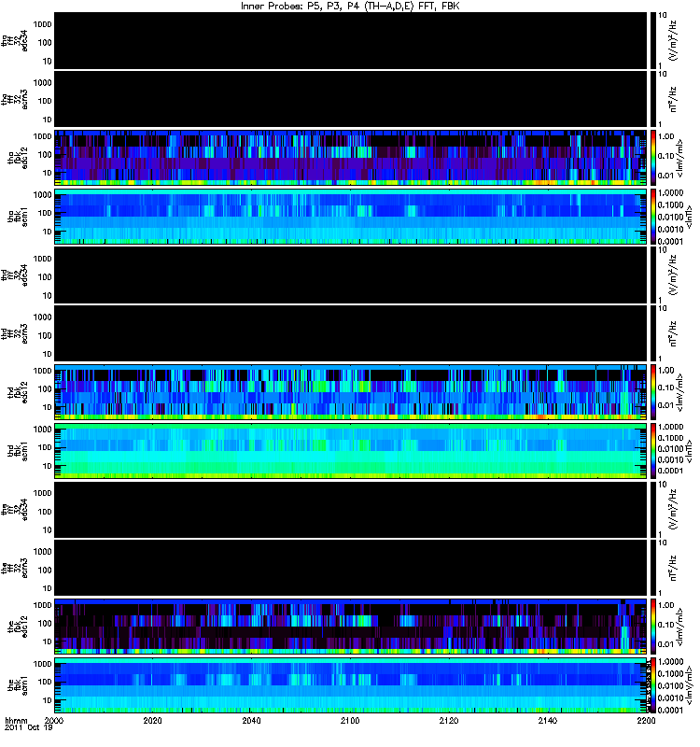Click the empty tha fff edc34 top panel
The image size is (700, 747).
click(351, 40)
